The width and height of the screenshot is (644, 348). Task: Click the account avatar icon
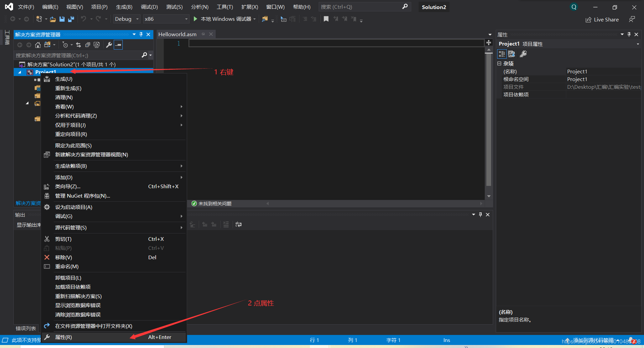click(x=574, y=7)
